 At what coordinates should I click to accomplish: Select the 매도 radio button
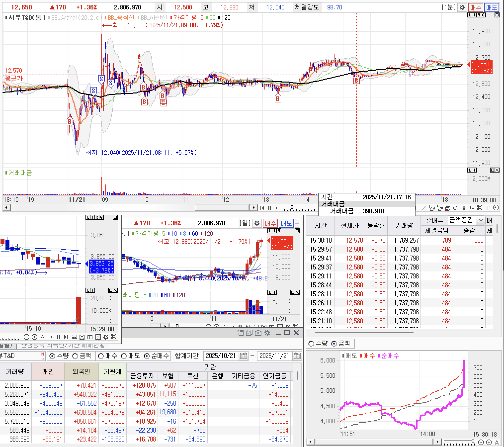[124, 356]
